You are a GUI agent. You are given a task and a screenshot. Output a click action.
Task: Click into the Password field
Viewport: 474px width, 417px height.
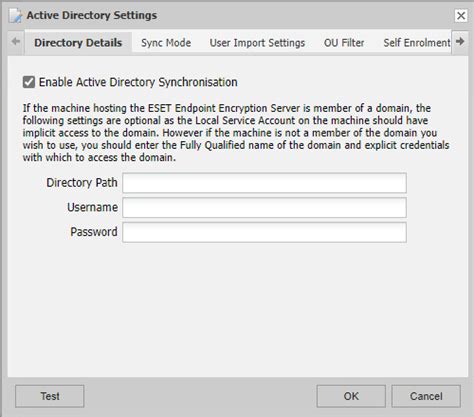[x=264, y=232]
